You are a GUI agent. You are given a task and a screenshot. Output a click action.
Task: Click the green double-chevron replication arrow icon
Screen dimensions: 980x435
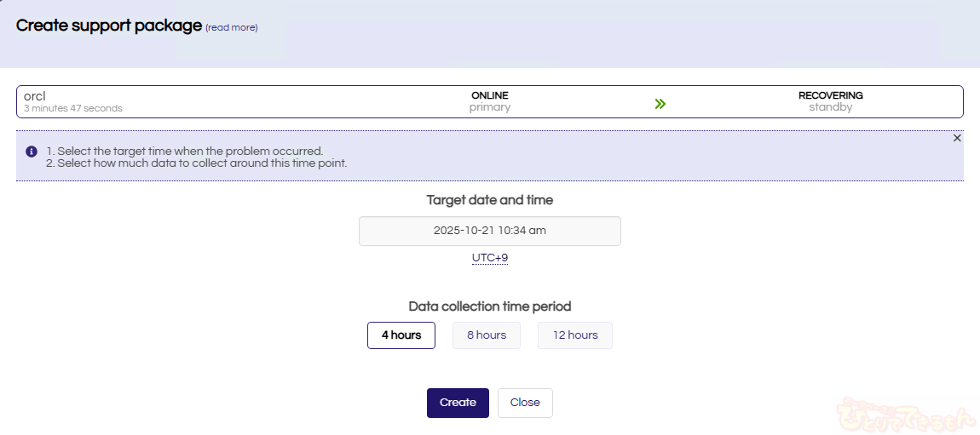660,104
